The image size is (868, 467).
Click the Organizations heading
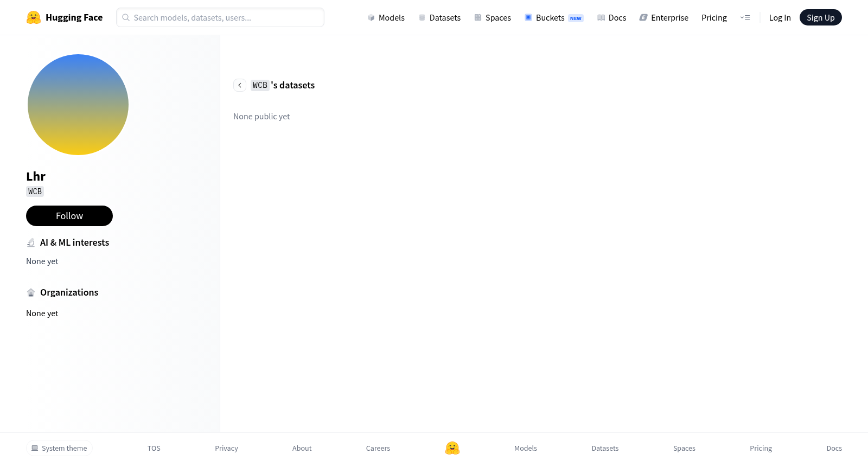(69, 292)
